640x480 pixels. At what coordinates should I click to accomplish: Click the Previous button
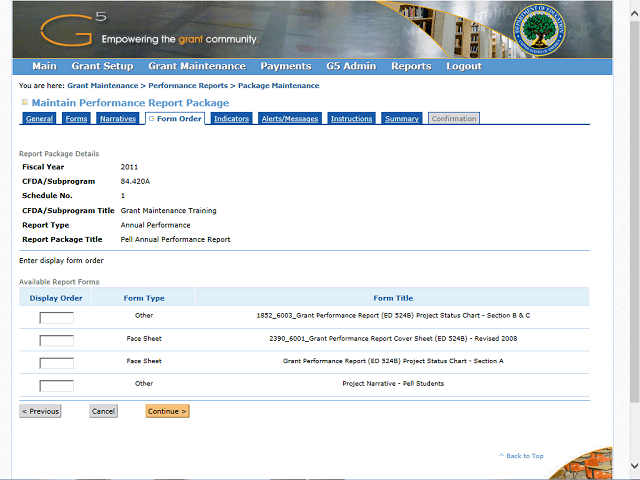click(x=41, y=411)
